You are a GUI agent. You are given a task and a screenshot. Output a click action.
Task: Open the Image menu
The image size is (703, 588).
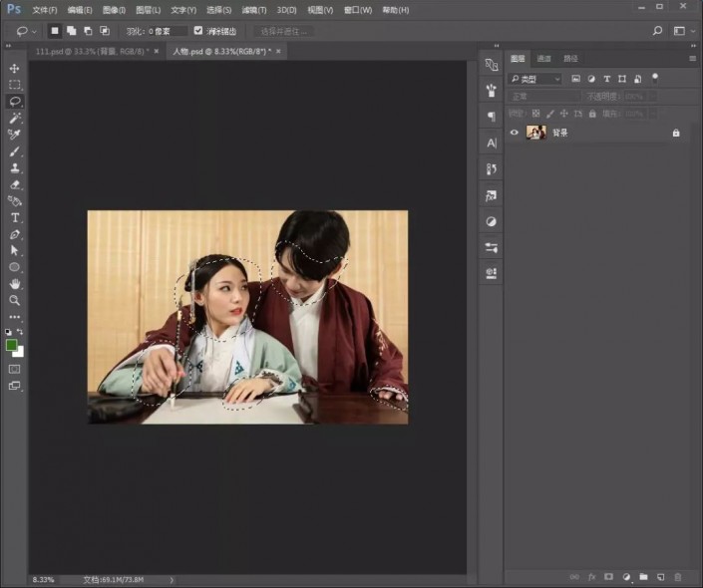tap(114, 10)
